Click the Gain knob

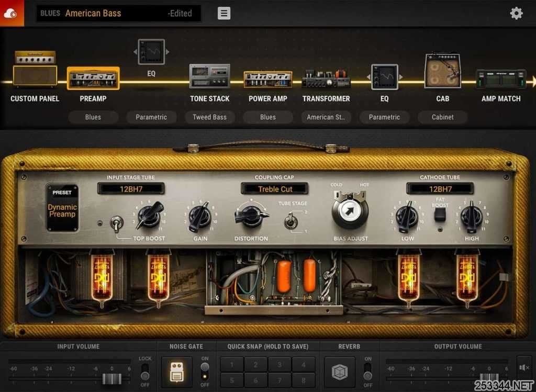200,217
